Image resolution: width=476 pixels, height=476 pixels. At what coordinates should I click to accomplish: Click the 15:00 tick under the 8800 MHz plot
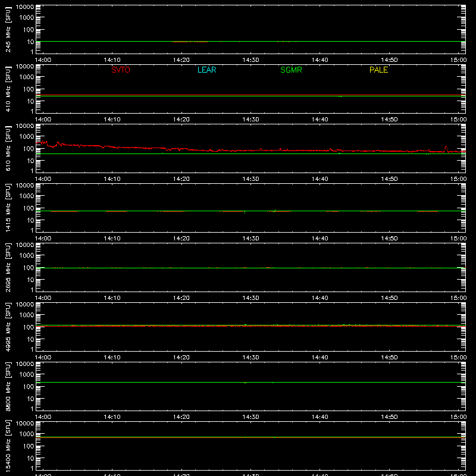458,417
